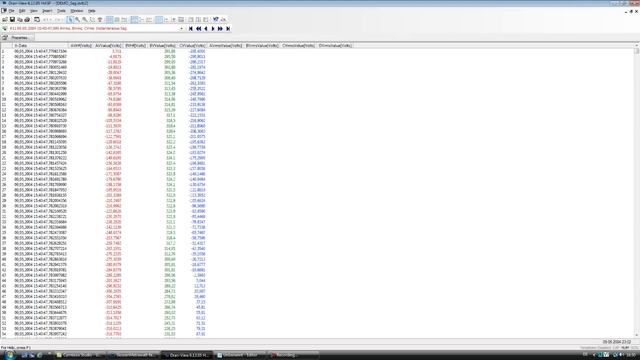Click the context help question-mark arrow icon

click(216, 20)
